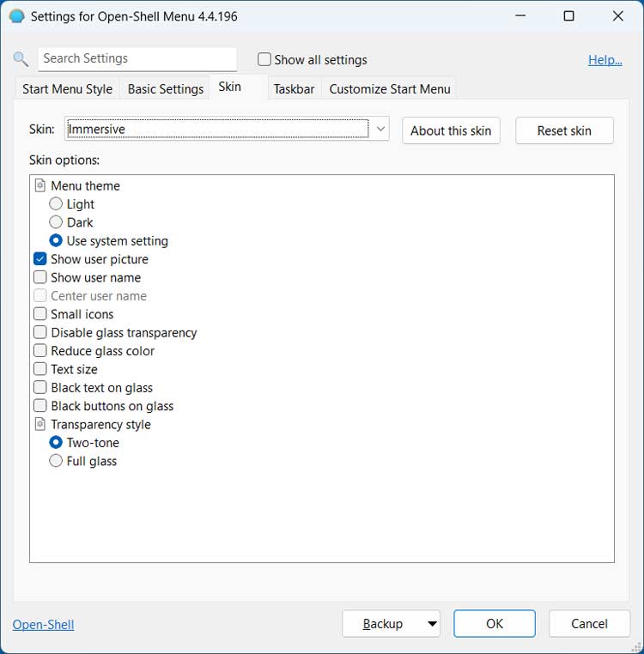644x654 pixels.
Task: Click the search magnifier icon
Action: pyautogui.click(x=21, y=59)
